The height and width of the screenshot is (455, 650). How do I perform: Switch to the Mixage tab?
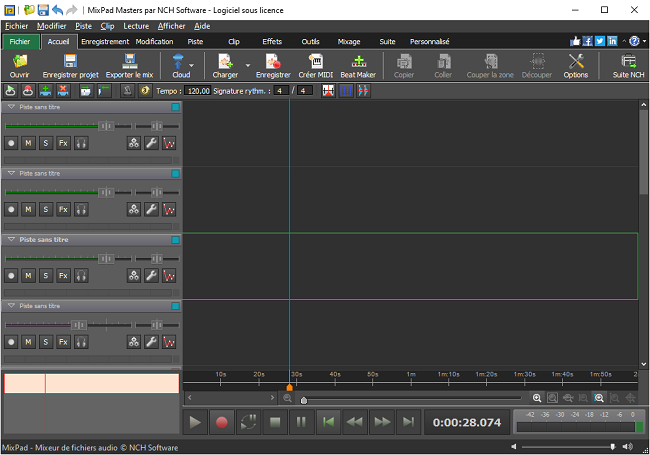[x=349, y=41]
